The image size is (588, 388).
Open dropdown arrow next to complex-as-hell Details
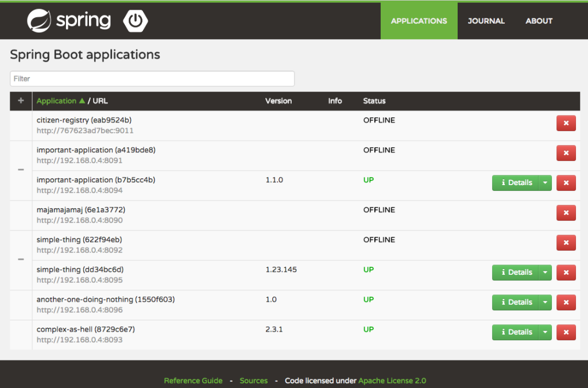(545, 332)
